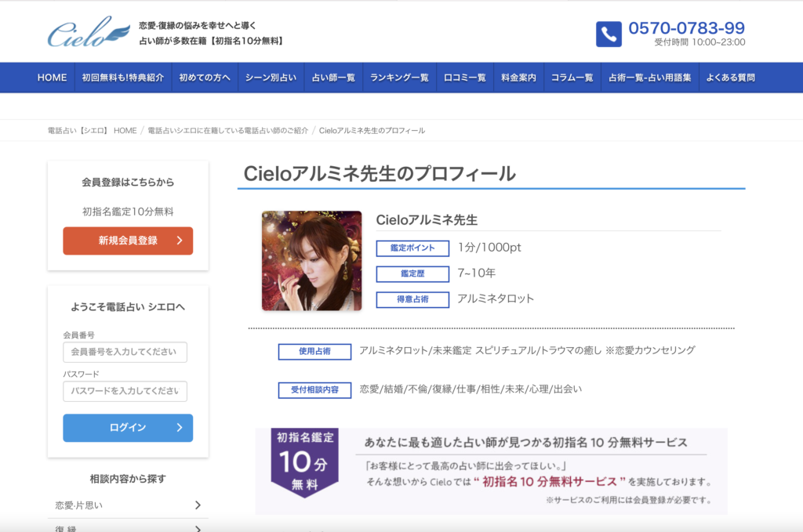
Task: Open コラム一覧 menu item
Action: (572, 78)
